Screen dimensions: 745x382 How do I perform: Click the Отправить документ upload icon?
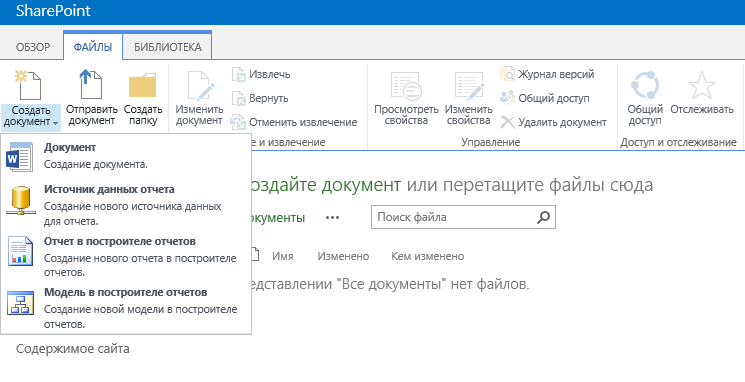(91, 84)
